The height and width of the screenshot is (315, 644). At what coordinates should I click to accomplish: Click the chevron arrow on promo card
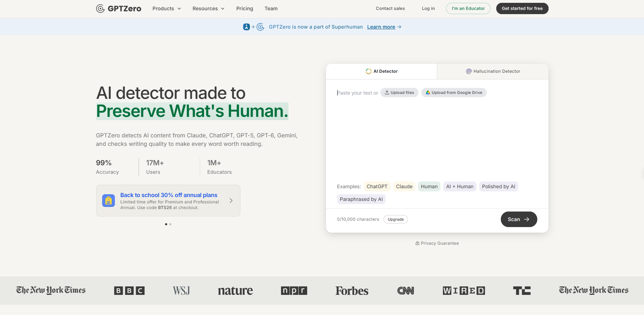click(231, 201)
